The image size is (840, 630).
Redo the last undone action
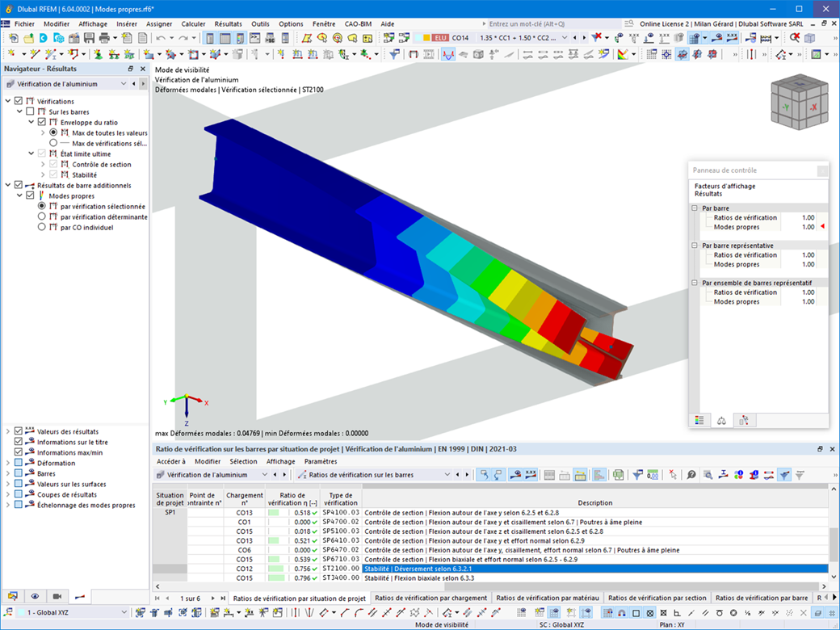(x=183, y=38)
